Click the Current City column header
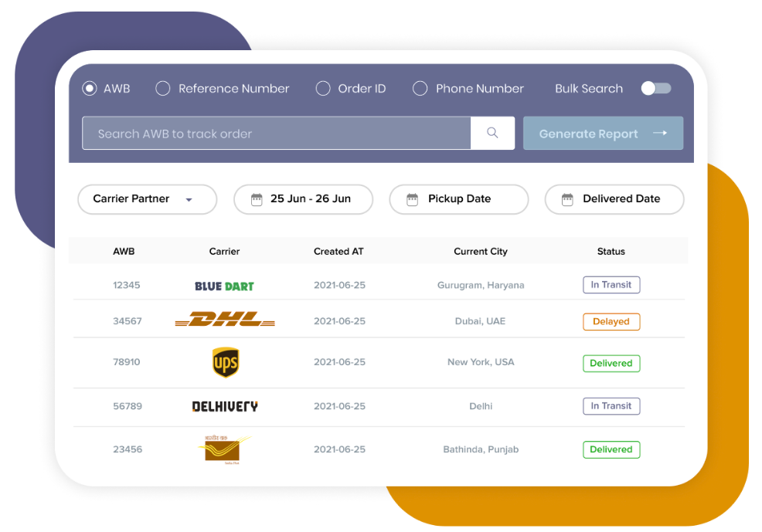The height and width of the screenshot is (532, 762). [x=480, y=252]
